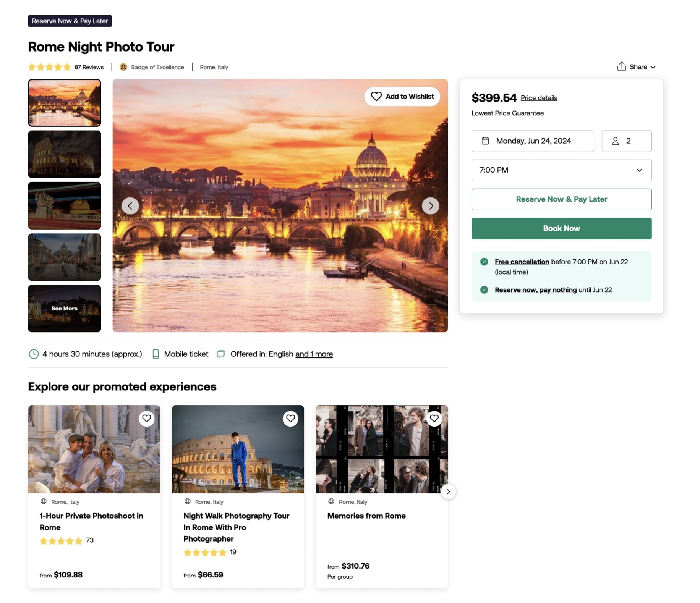Click the Book Now button
The width and height of the screenshot is (700, 603).
(x=561, y=228)
